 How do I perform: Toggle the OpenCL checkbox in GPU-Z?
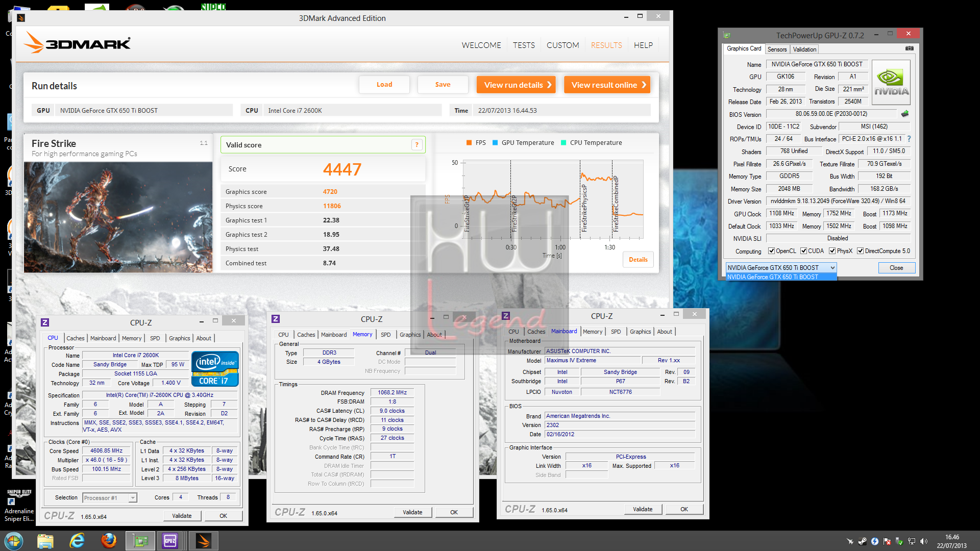point(771,251)
